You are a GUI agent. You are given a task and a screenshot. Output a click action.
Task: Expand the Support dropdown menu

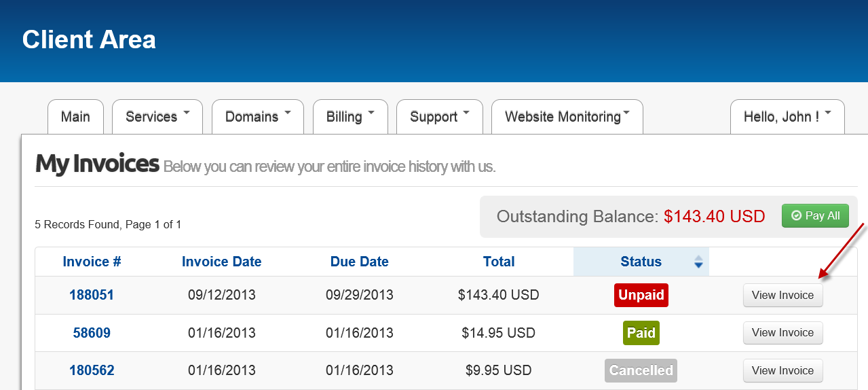pos(440,117)
